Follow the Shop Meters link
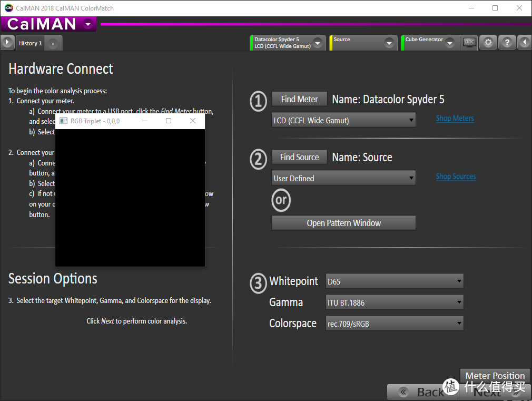This screenshot has height=401, width=532. 455,119
